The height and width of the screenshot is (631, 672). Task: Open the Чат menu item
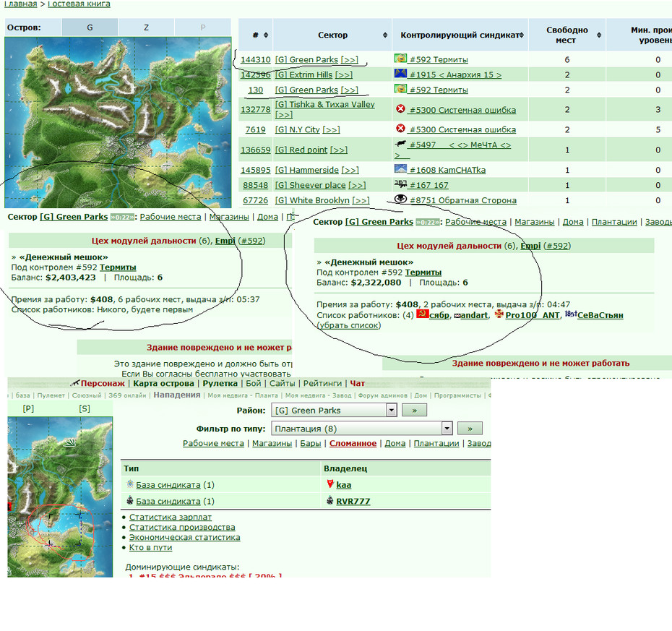point(358,383)
